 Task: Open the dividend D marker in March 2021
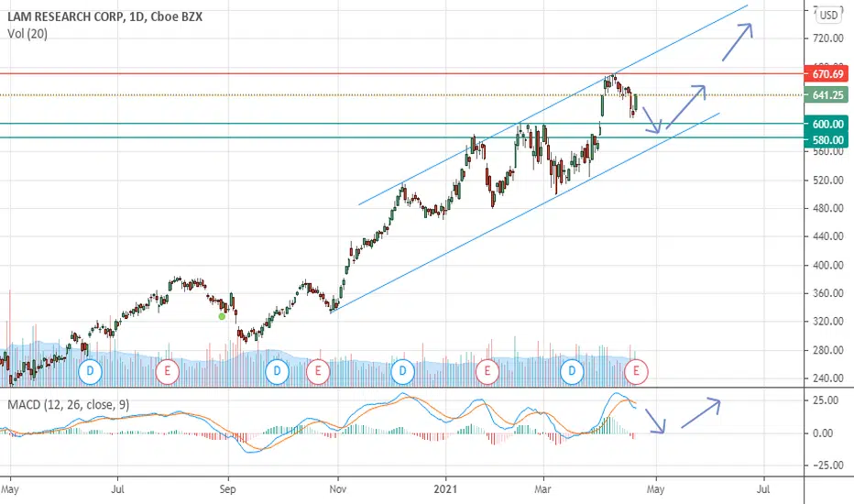pyautogui.click(x=572, y=372)
